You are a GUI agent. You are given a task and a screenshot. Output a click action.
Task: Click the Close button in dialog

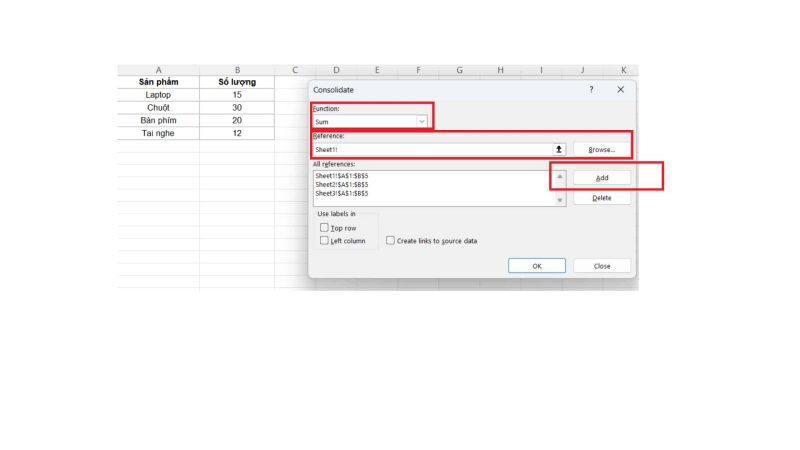click(x=602, y=266)
